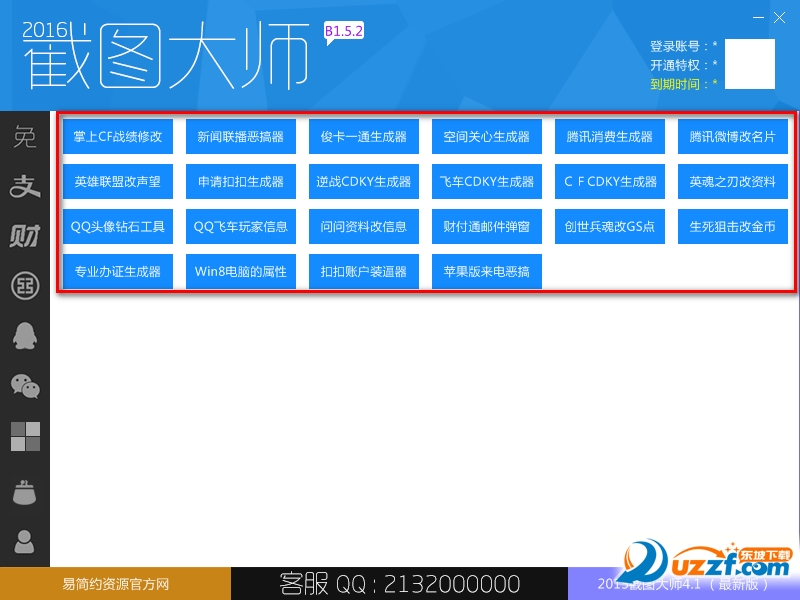The image size is (800, 600).
Task: Open 截图大师4.1 (最新版) link
Action: pyautogui.click(x=684, y=584)
